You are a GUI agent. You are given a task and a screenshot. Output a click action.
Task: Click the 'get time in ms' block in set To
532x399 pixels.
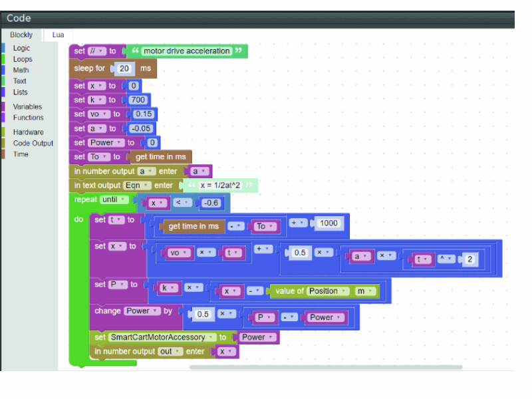click(160, 157)
